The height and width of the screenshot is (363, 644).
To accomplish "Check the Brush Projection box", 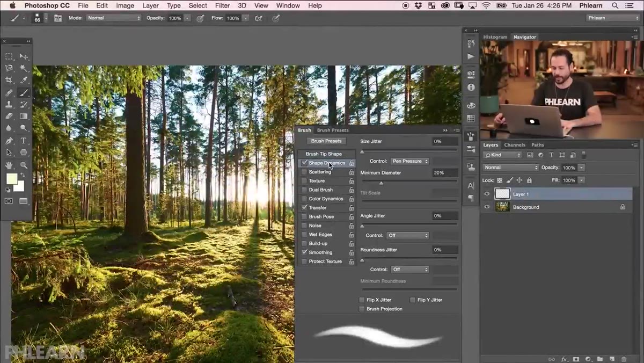I will tap(362, 309).
